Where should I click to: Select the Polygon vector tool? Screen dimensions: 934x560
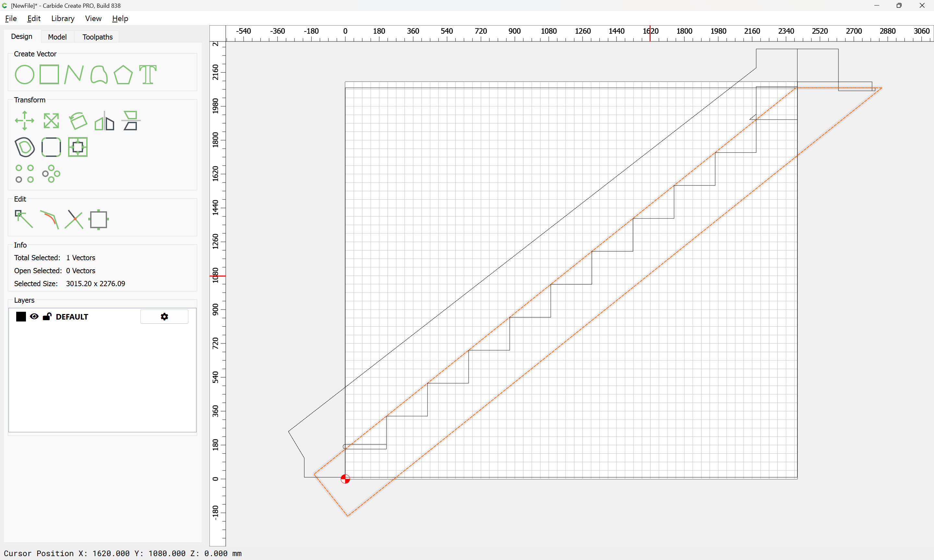pyautogui.click(x=123, y=74)
